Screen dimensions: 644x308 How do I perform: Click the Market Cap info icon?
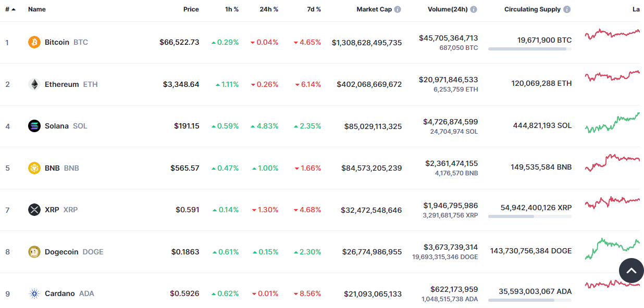(398, 9)
